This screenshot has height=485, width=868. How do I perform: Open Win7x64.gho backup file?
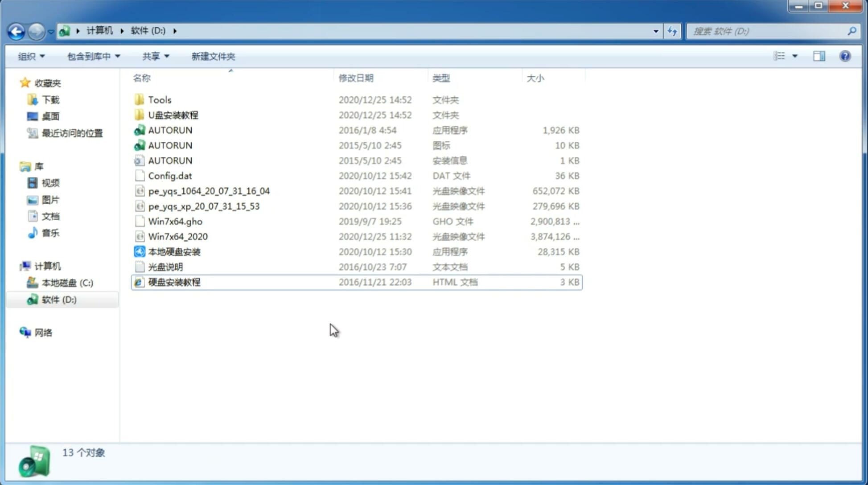pos(175,221)
